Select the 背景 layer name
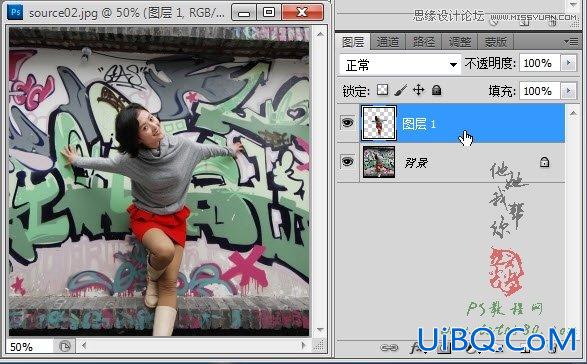This screenshot has height=364, width=587. coord(416,163)
